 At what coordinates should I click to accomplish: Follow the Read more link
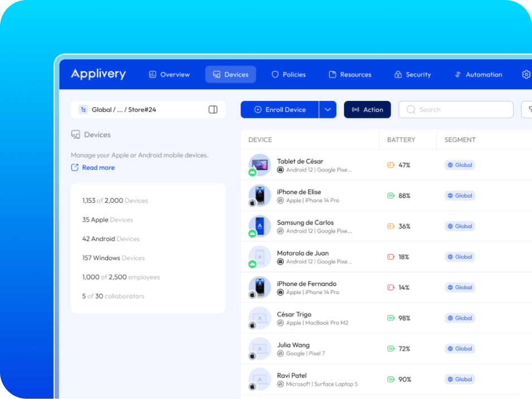[98, 168]
